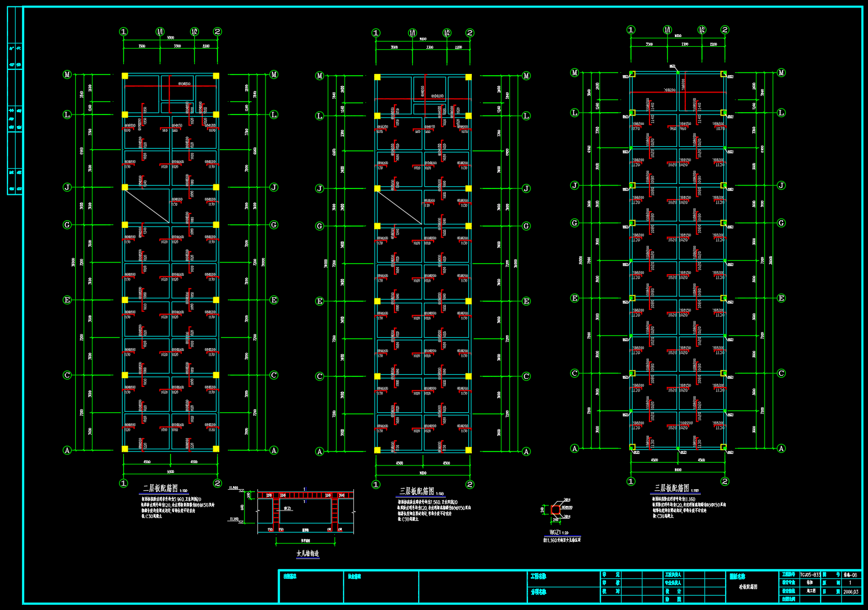Select the '砼板配筋图' drawing name in title block
The width and height of the screenshot is (868, 610).
point(748,587)
